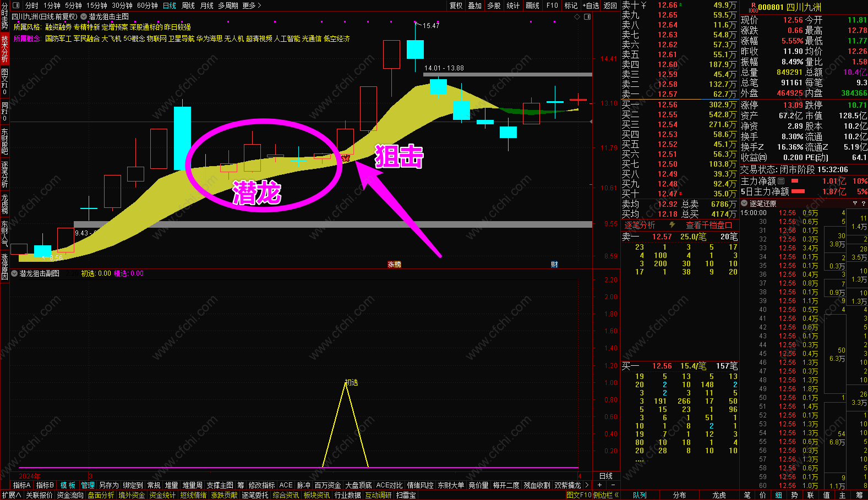Open the help question mark in 逐笔还原
This screenshot has height=500, width=868.
click(x=864, y=204)
